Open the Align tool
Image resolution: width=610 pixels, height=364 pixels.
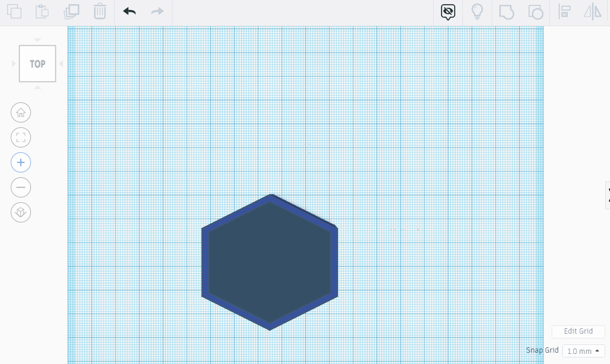[564, 11]
